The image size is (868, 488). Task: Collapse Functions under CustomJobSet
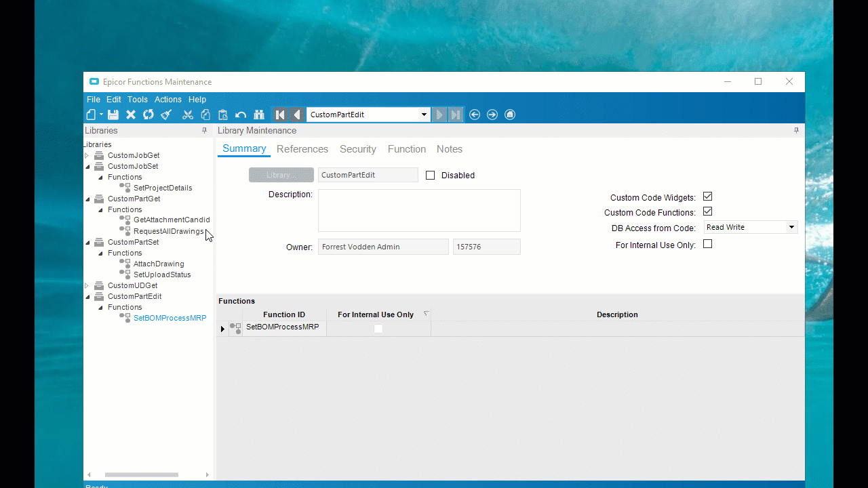point(100,177)
